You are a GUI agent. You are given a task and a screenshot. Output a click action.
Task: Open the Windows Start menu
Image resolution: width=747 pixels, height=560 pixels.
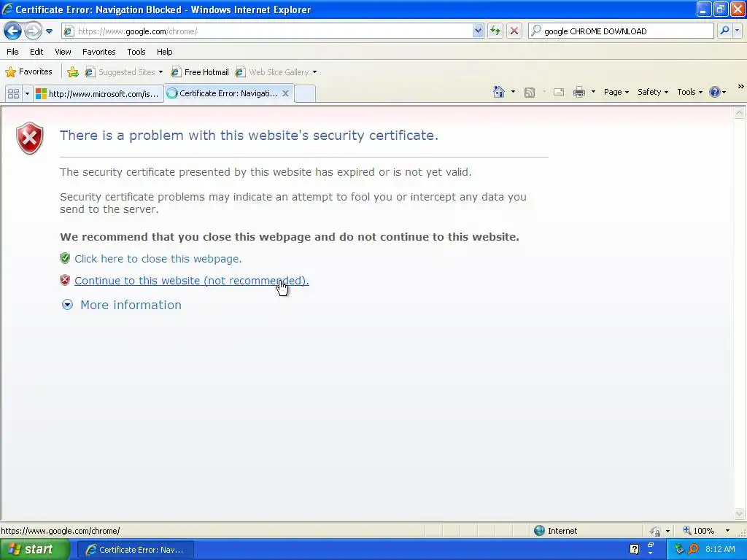(x=34, y=550)
